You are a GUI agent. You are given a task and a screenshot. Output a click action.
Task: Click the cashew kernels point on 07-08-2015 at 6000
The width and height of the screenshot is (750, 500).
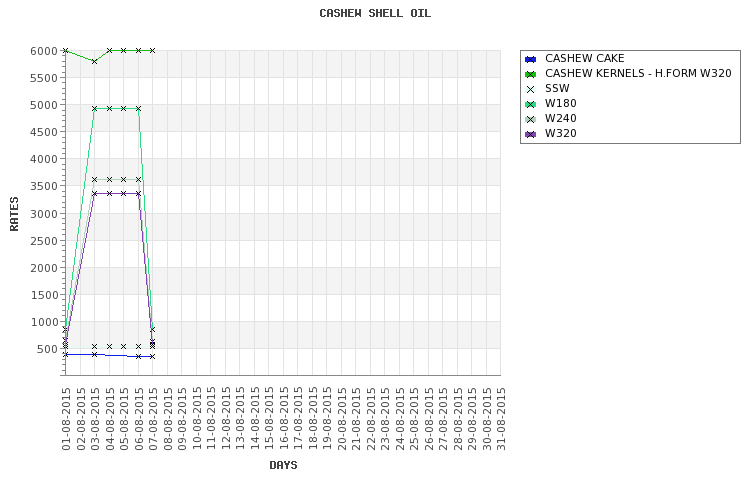click(x=153, y=50)
